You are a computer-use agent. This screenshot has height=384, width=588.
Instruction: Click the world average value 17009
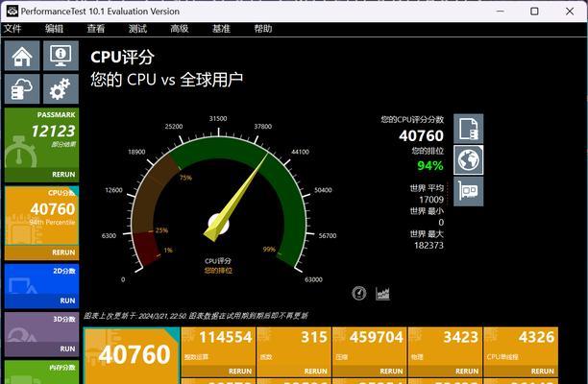(431, 200)
